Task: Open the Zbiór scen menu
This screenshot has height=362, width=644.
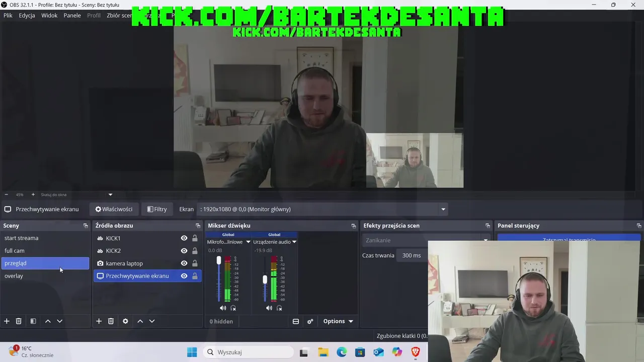Action: (119, 16)
